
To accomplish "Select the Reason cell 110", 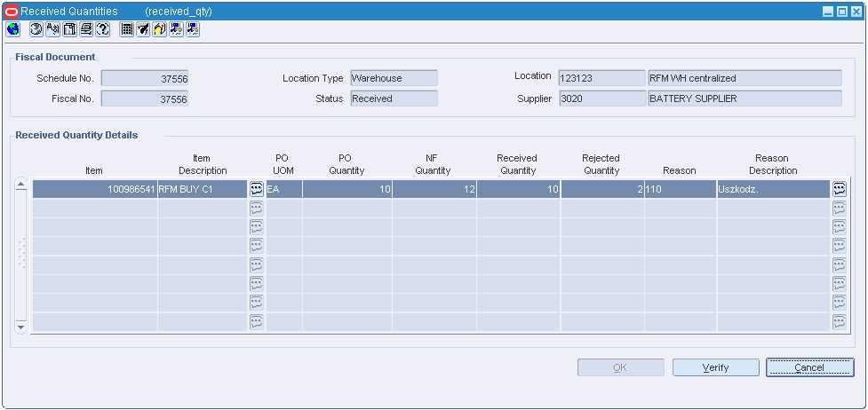I will 681,189.
